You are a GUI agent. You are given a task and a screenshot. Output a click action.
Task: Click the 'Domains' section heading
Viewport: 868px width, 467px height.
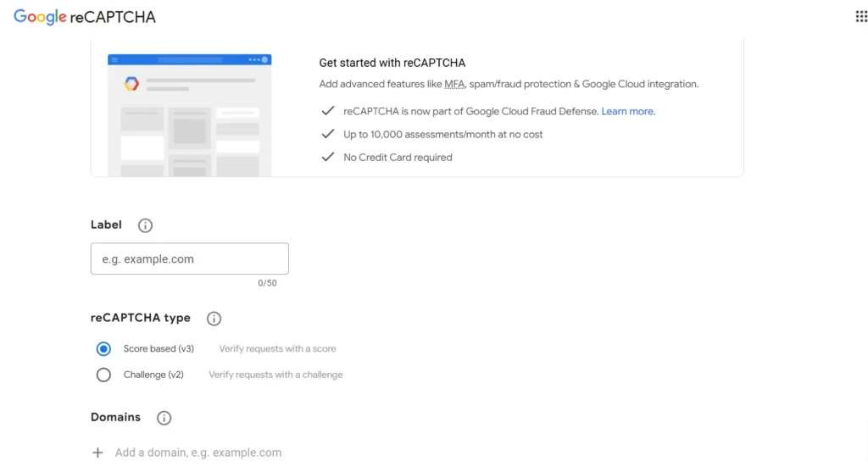(115, 417)
